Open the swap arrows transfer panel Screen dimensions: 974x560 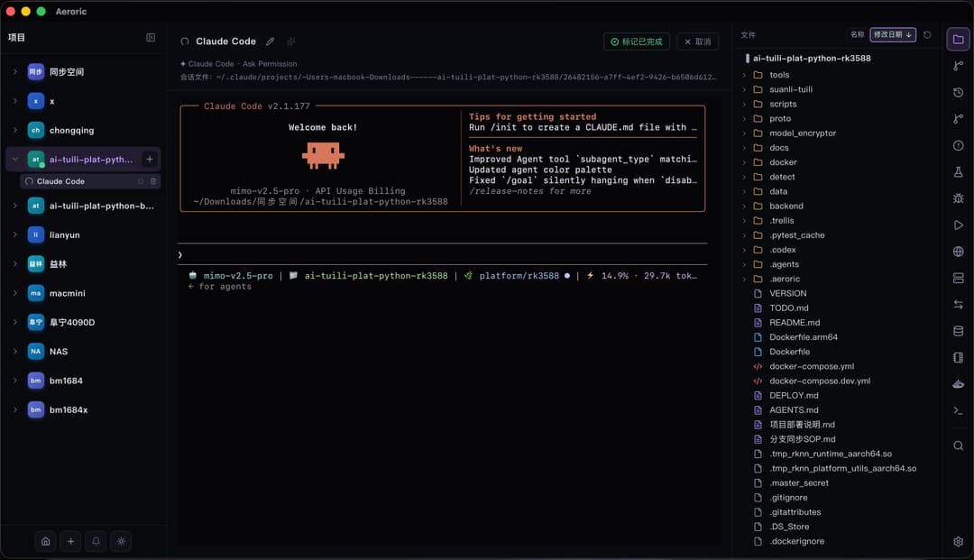[958, 304]
